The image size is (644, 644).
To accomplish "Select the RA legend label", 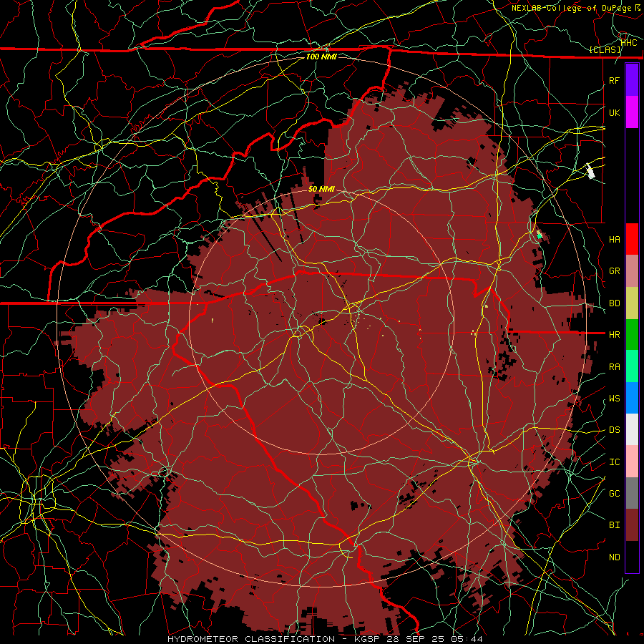I will [x=614, y=367].
